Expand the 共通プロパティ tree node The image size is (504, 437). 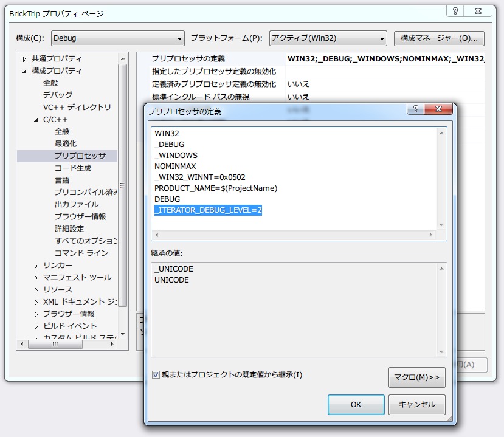(24, 59)
